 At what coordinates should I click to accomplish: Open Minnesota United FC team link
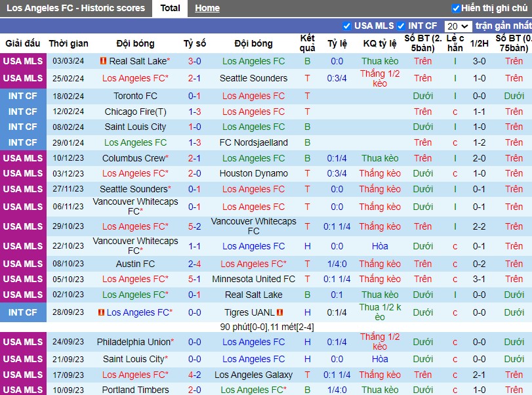point(253,279)
